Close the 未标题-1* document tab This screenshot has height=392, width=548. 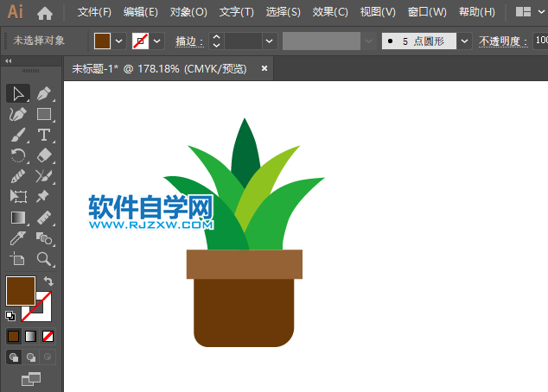tap(264, 68)
